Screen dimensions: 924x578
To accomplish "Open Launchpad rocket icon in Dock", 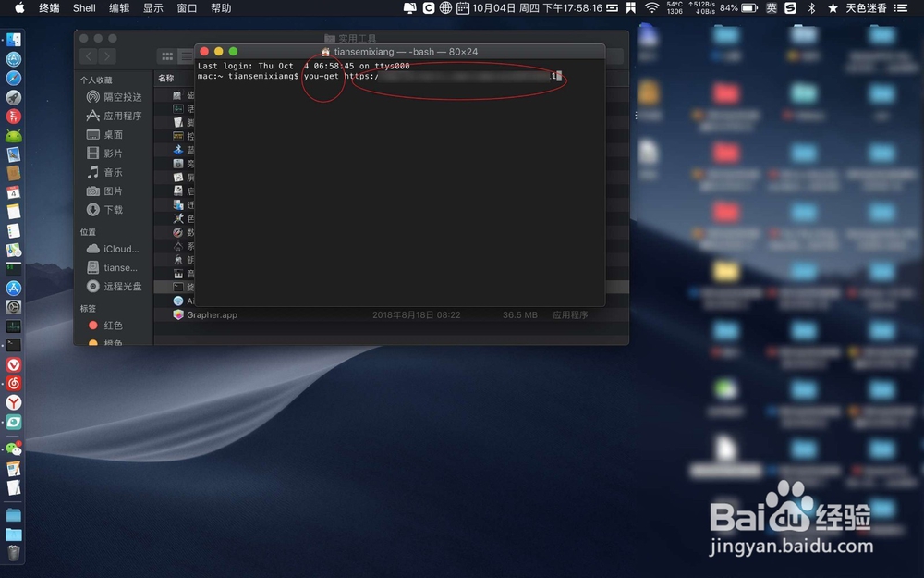I will coord(14,97).
